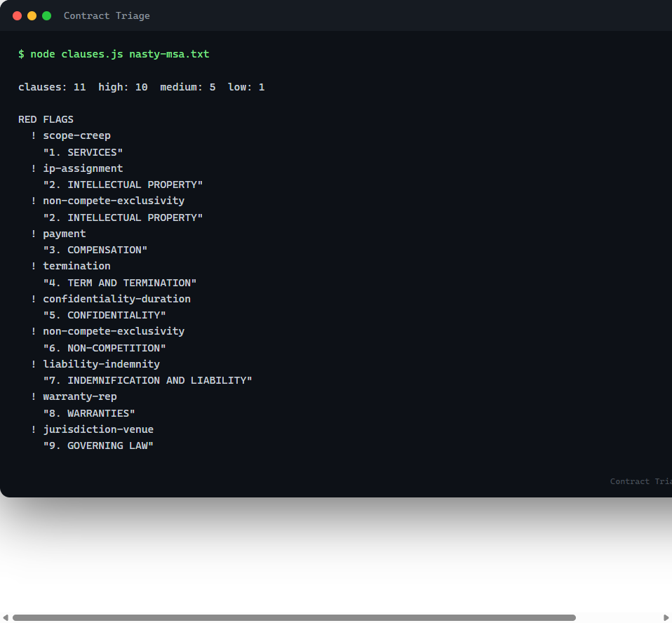Select the payment flag line
This screenshot has height=623, width=672.
point(58,234)
